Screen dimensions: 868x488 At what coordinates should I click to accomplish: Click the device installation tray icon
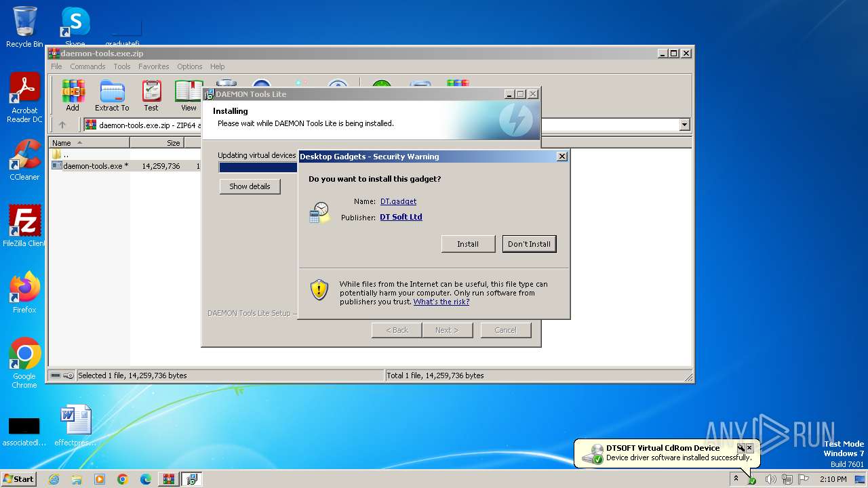tap(752, 479)
